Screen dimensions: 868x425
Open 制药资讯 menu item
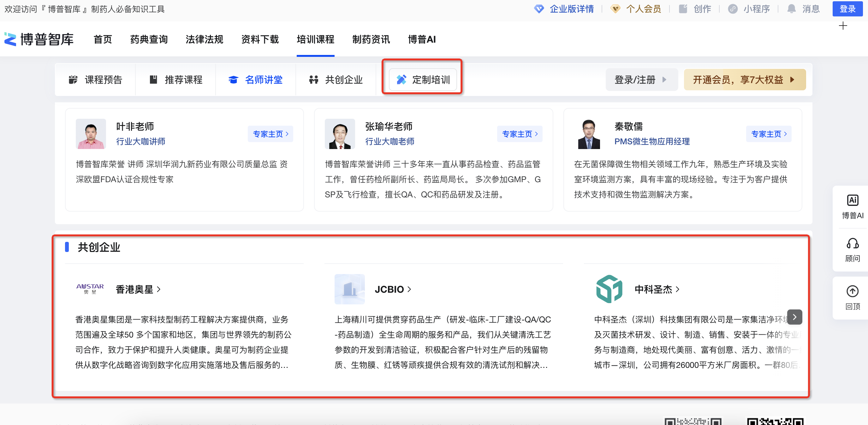371,39
